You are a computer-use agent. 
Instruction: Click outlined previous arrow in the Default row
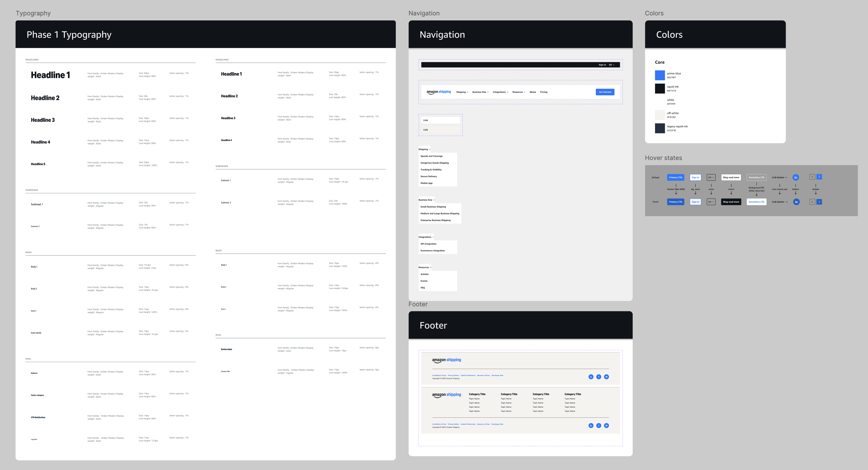[x=812, y=177]
